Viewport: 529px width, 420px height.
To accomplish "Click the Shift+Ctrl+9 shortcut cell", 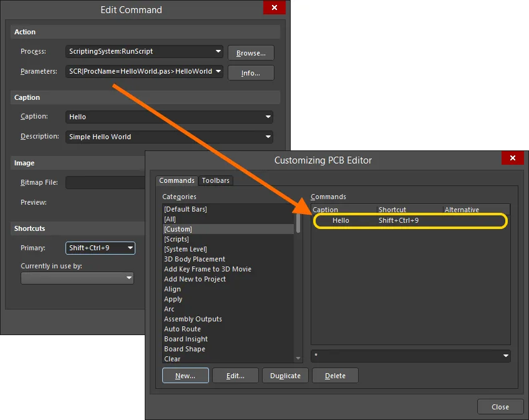I will [399, 220].
